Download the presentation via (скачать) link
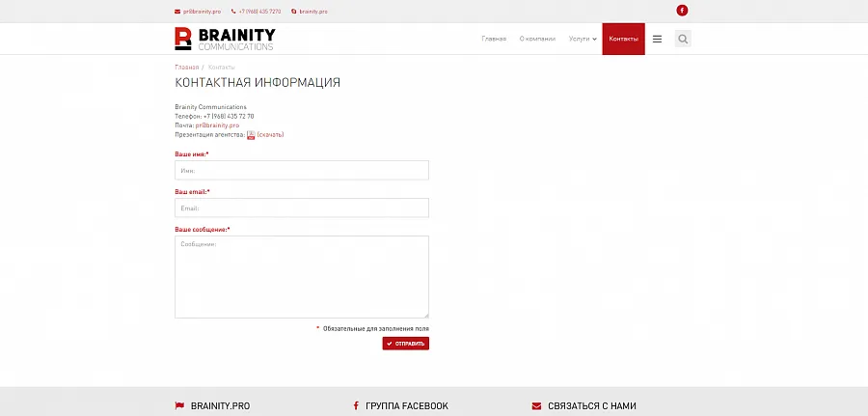This screenshot has width=868, height=416. pyautogui.click(x=271, y=134)
